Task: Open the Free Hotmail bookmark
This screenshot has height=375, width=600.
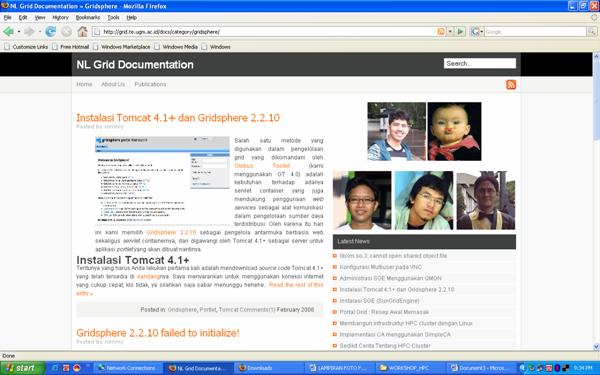Action: [71, 47]
